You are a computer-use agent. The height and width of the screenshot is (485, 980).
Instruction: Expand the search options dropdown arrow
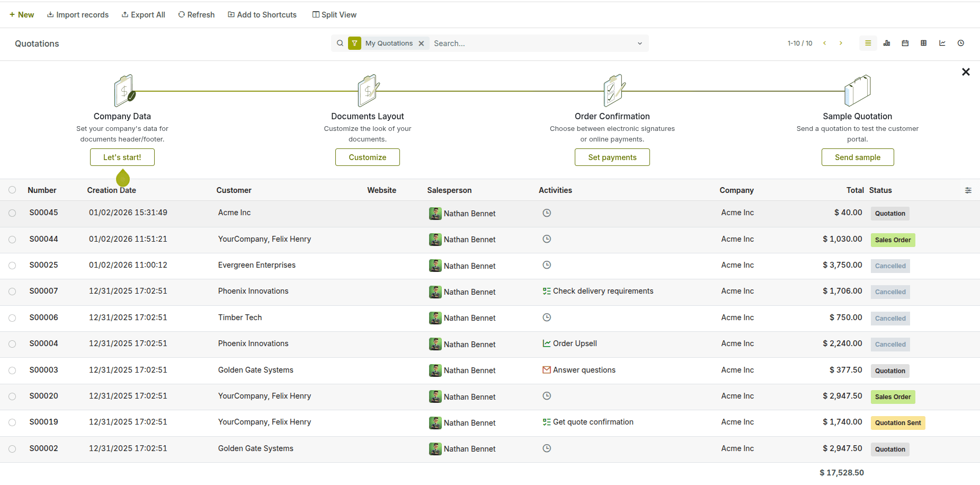tap(639, 43)
